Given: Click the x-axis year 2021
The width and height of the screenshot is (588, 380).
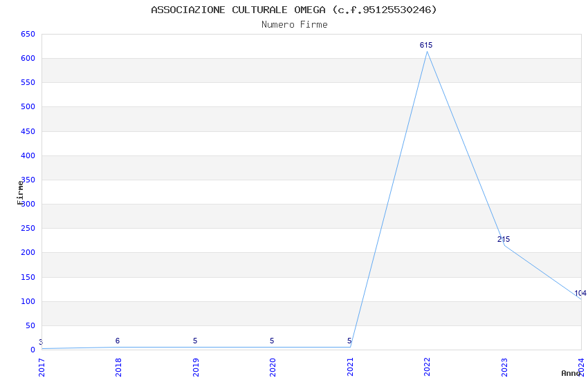Looking at the screenshot, I should click(350, 368).
